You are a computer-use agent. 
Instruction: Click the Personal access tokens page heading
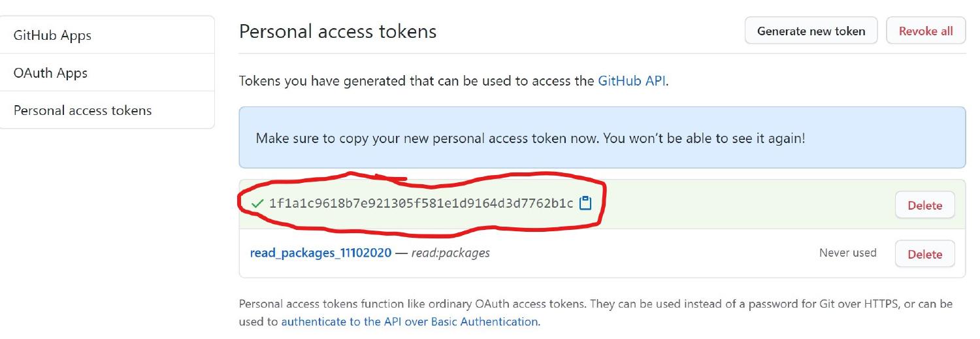338,31
